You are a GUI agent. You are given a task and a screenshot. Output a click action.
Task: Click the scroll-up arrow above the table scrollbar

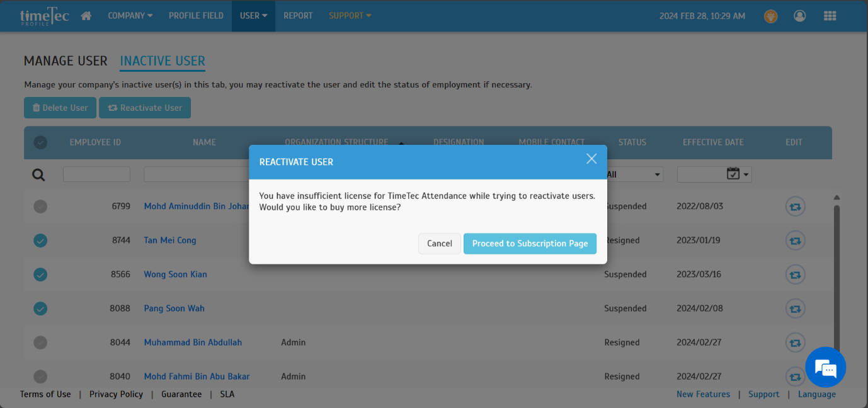(x=837, y=198)
